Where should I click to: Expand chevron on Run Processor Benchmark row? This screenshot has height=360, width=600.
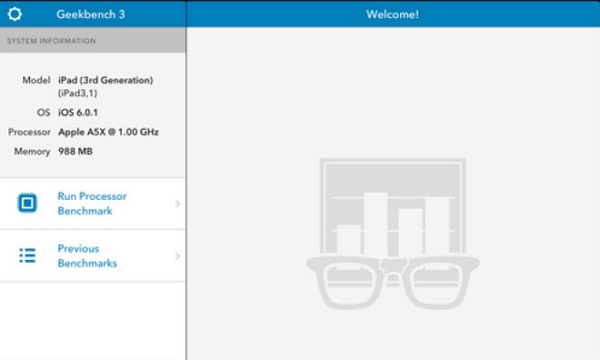pos(177,204)
